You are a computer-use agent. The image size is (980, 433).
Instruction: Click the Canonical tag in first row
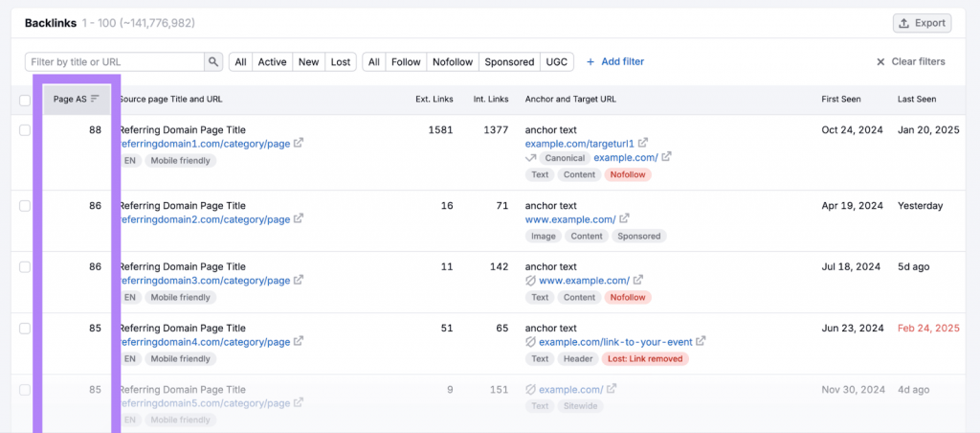565,157
